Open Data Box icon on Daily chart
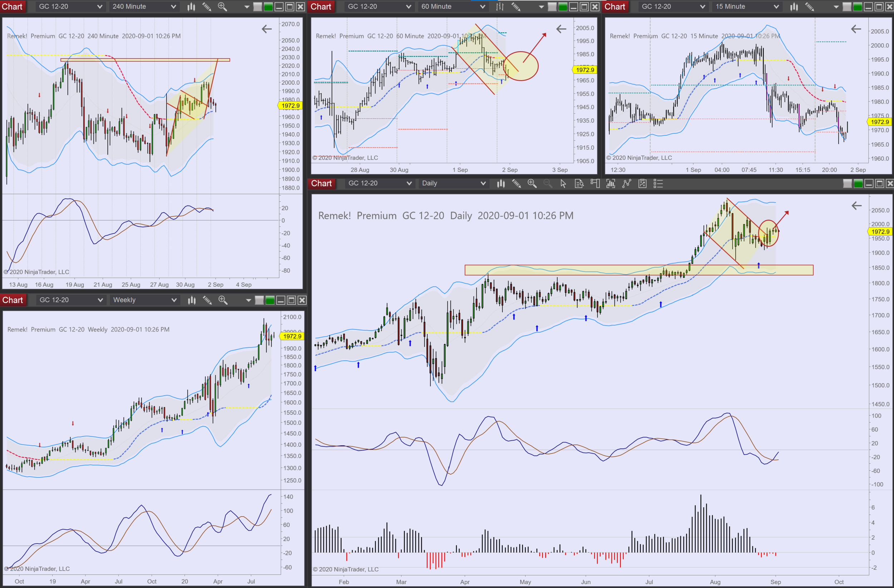 click(579, 183)
